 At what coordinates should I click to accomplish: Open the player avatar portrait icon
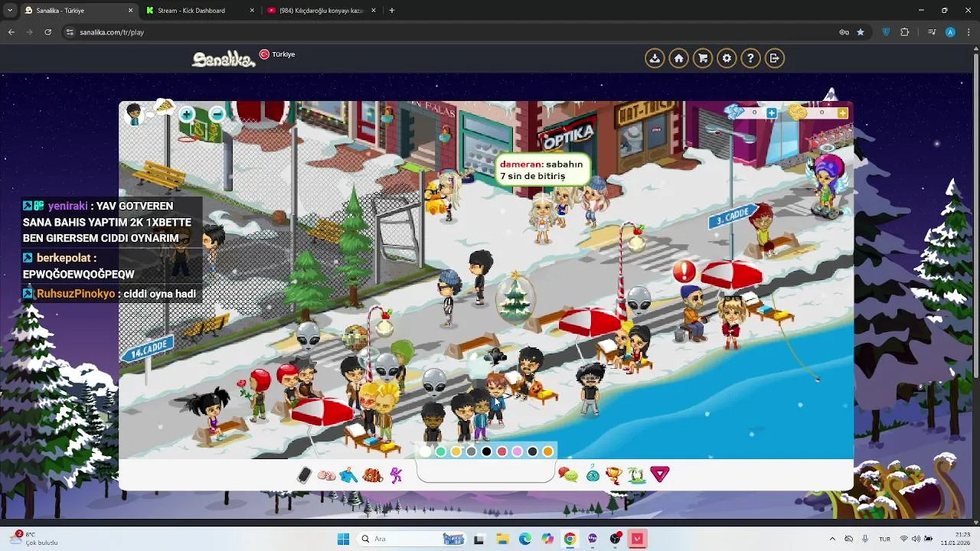click(135, 114)
